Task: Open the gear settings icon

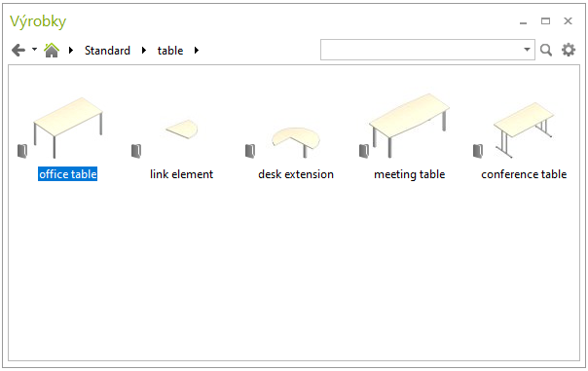Action: (569, 50)
